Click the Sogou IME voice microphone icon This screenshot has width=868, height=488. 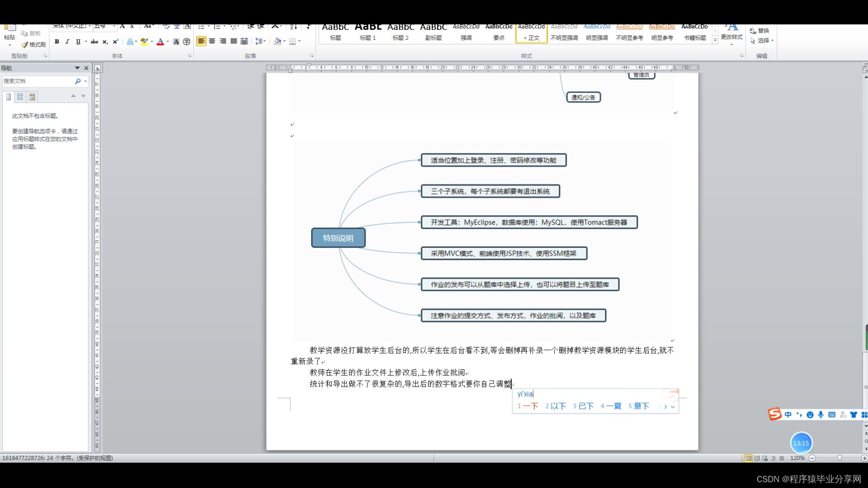tap(821, 415)
